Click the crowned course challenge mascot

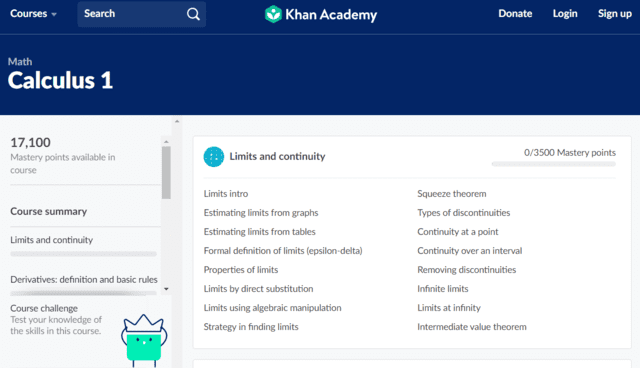coord(144,340)
